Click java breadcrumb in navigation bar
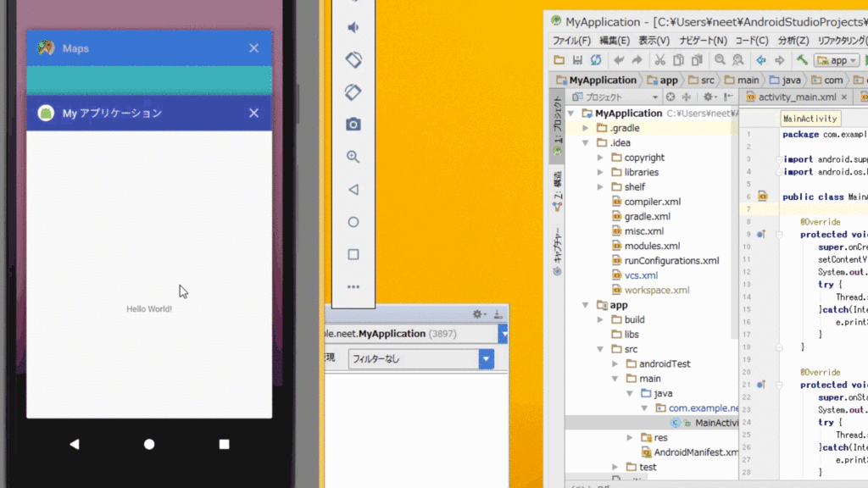Screen dimensions: 868x488 point(786,80)
